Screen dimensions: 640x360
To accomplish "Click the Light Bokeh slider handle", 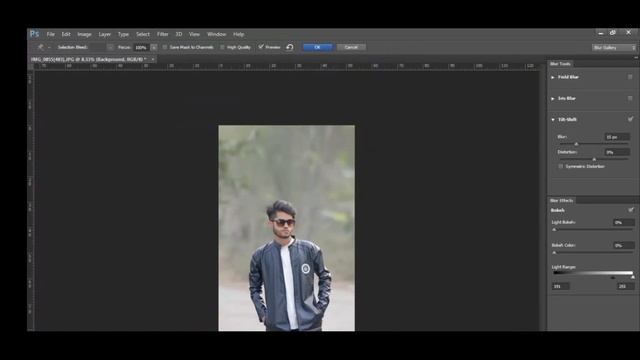I will coord(554,230).
